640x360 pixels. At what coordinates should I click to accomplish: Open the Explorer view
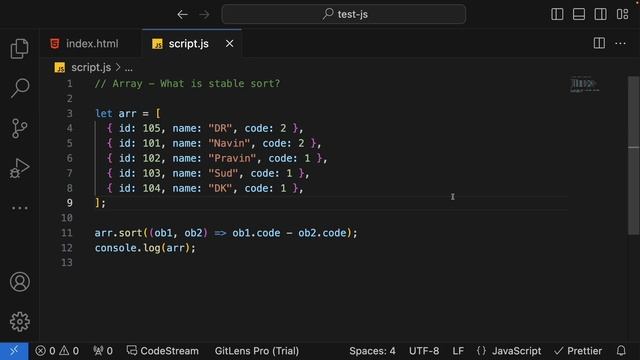pyautogui.click(x=19, y=49)
